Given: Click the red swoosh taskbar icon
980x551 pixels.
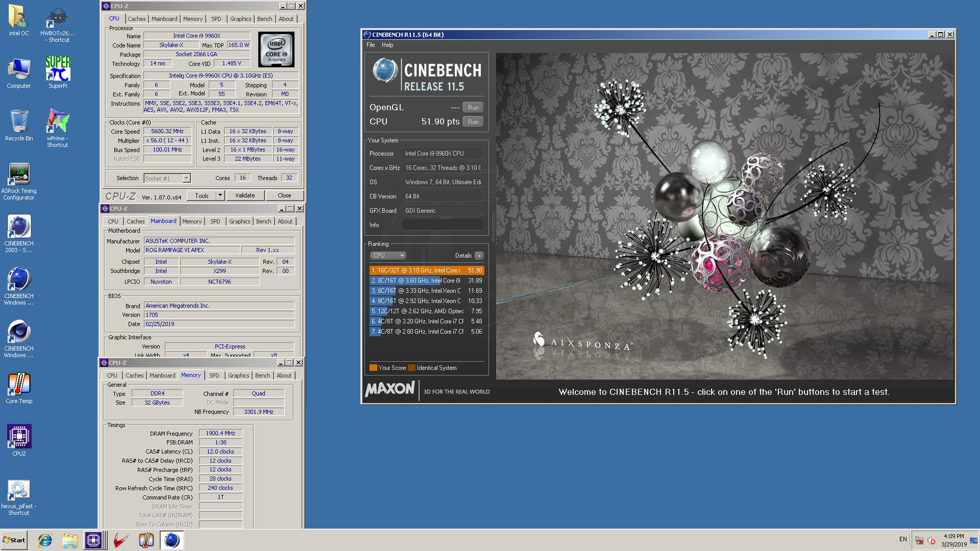Looking at the screenshot, I should coord(121,540).
